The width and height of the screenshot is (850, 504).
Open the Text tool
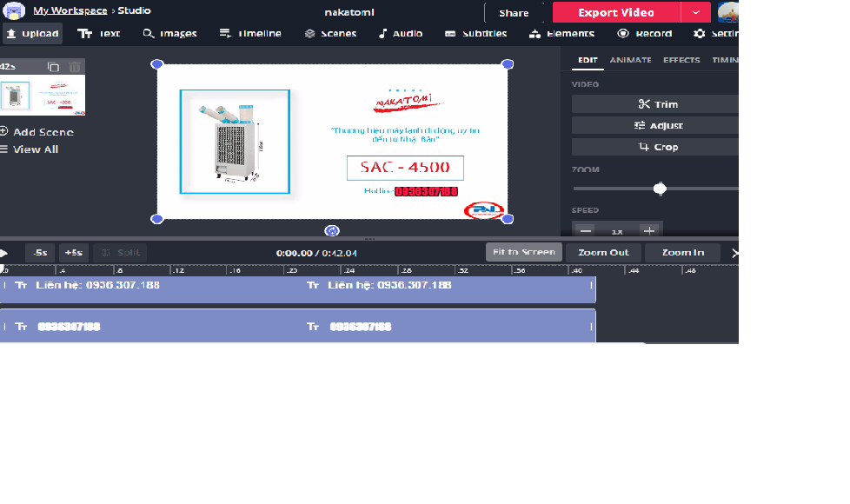point(99,34)
